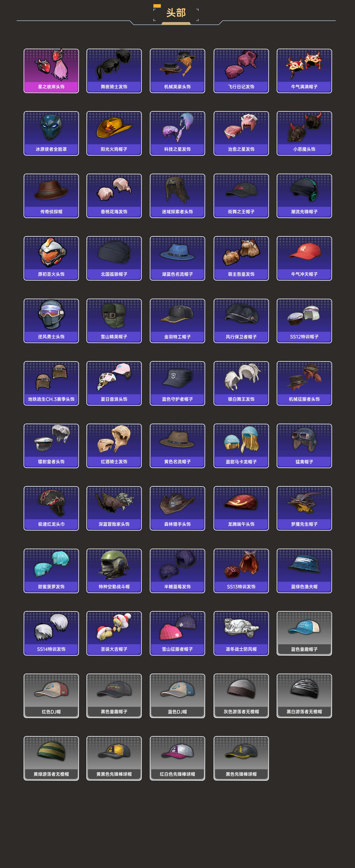Choose the 凛冬战士防风帽 white helmet icon

coord(241,627)
